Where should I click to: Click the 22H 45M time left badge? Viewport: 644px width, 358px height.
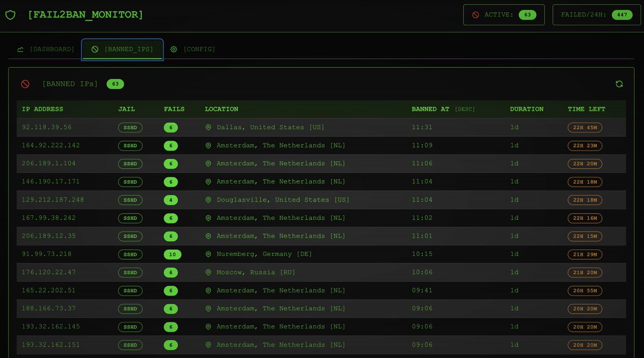click(585, 128)
